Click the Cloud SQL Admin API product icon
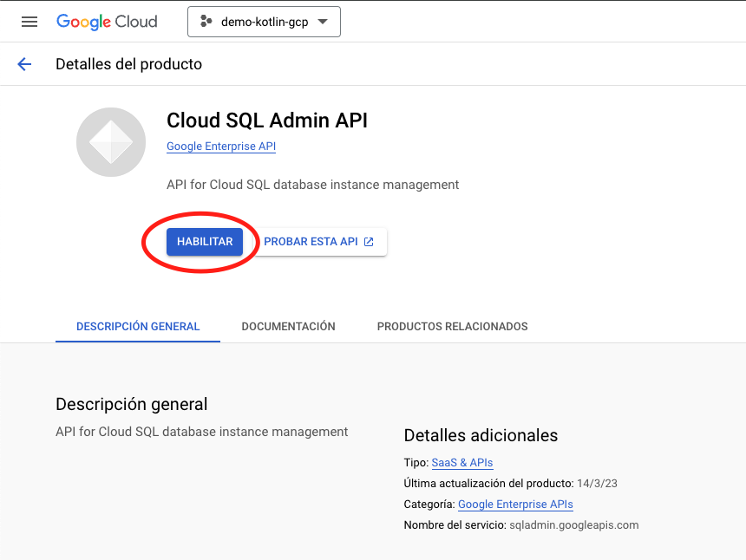Screen dimensions: 746x560 tap(111, 142)
